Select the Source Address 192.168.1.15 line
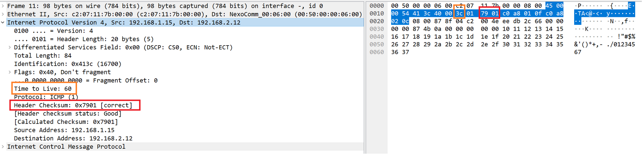Image resolution: width=644 pixels, height=160 pixels. click(x=64, y=130)
